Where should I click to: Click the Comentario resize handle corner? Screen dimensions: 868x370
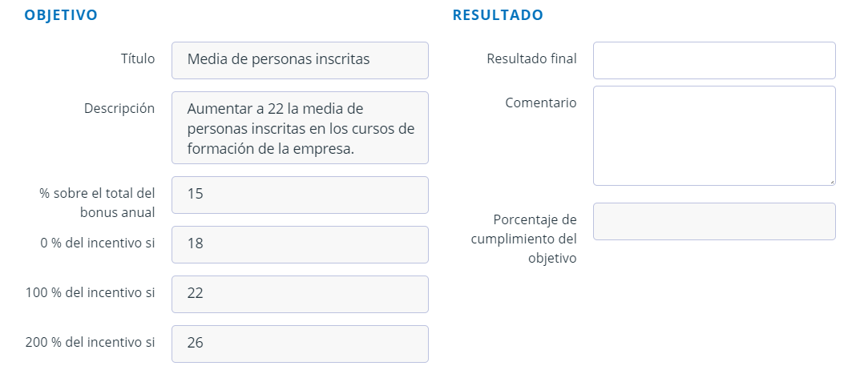[832, 182]
